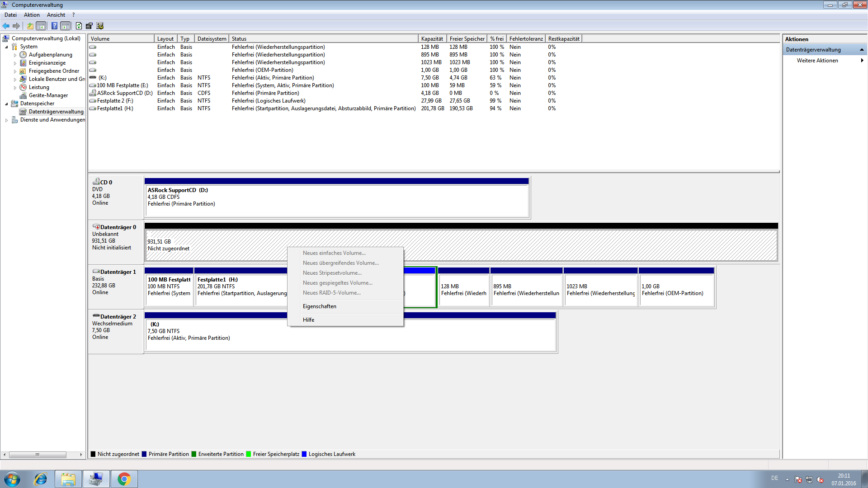Toggle show/hide console tree button
The height and width of the screenshot is (488, 868).
pyautogui.click(x=41, y=26)
